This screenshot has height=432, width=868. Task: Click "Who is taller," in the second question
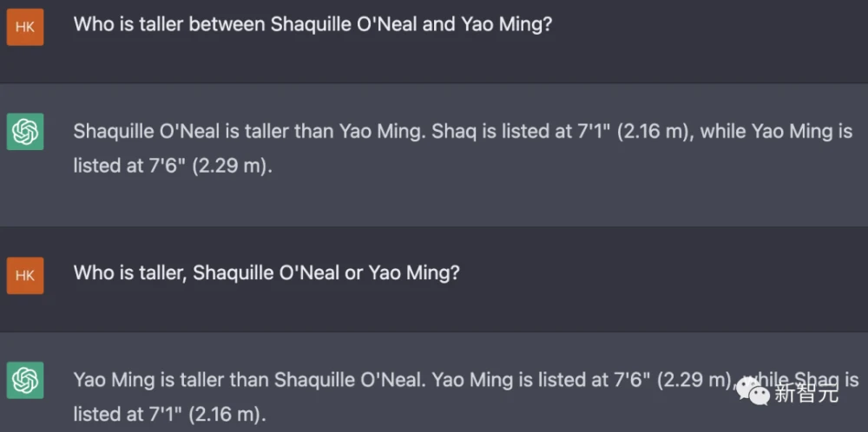129,273
